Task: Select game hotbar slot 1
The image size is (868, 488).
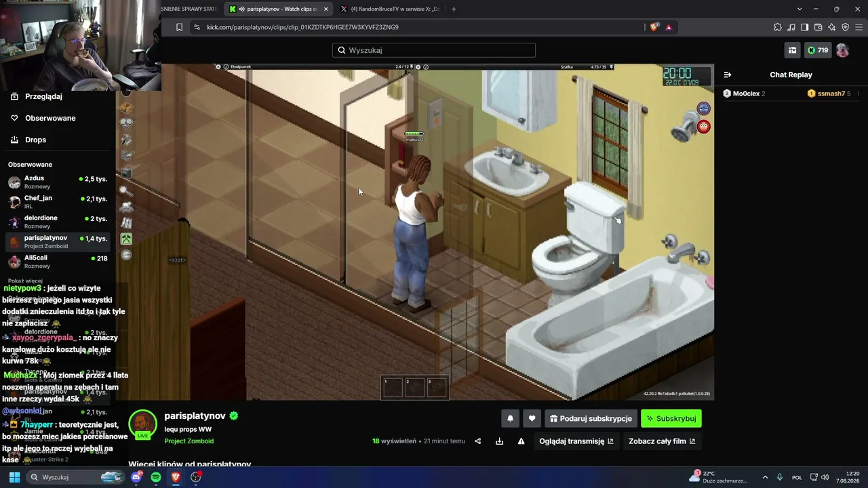Action: (393, 387)
